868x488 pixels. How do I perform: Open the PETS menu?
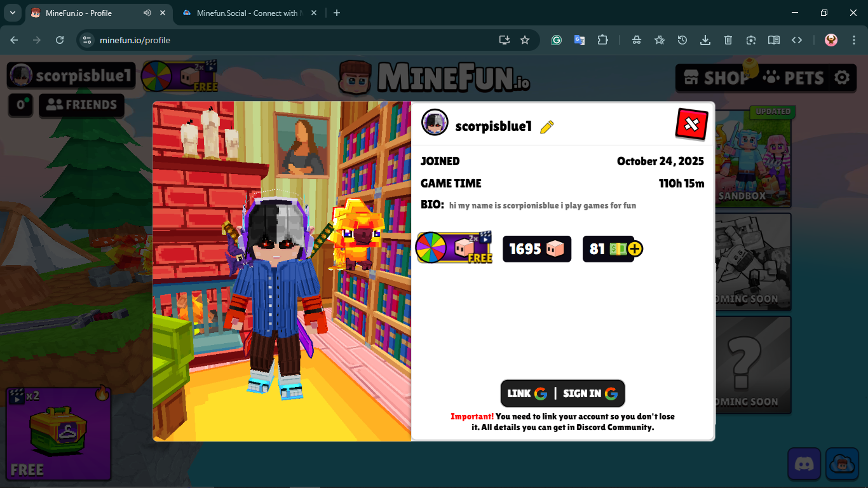(x=794, y=78)
